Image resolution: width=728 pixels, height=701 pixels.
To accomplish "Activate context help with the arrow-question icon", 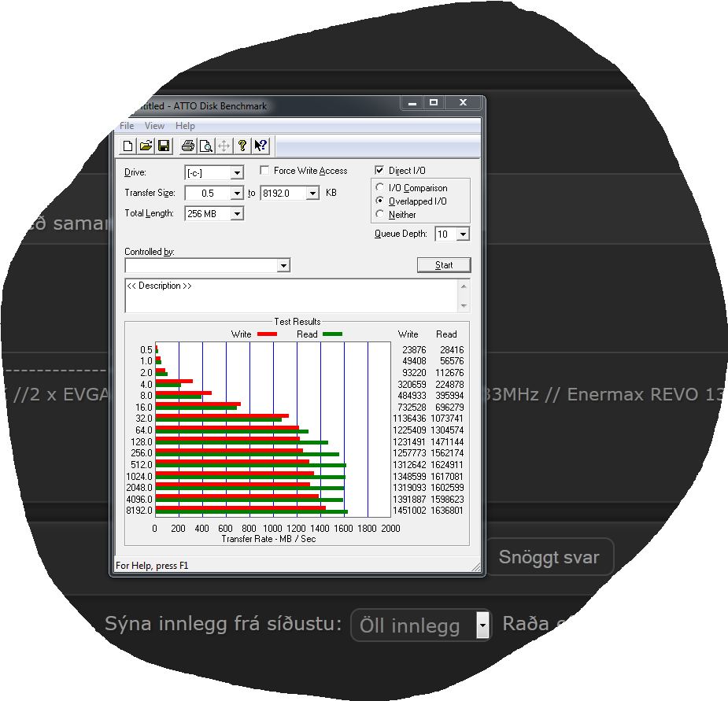I will [260, 146].
